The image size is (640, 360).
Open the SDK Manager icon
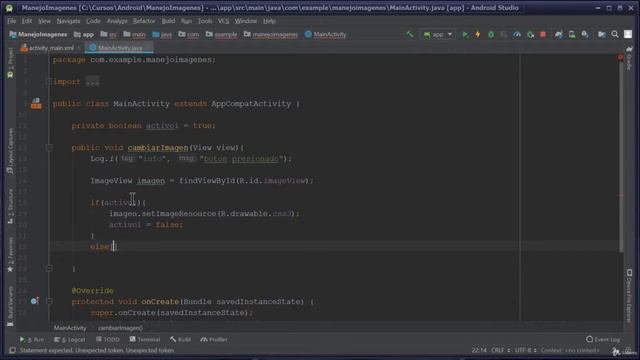[585, 35]
